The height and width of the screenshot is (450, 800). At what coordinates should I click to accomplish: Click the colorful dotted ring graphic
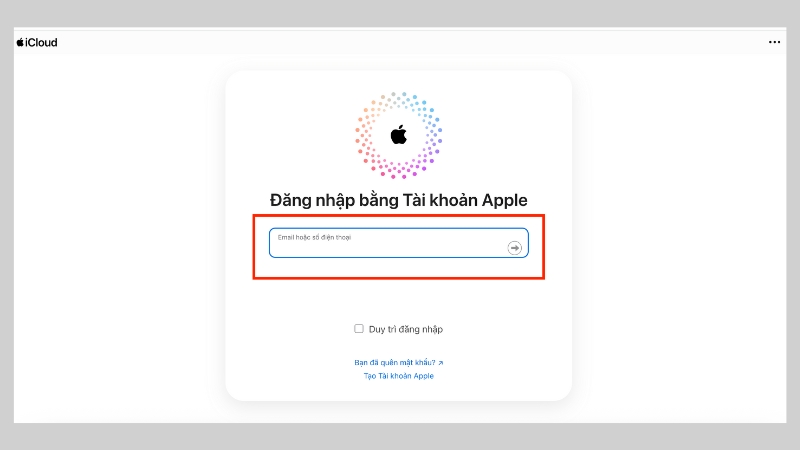click(x=398, y=135)
